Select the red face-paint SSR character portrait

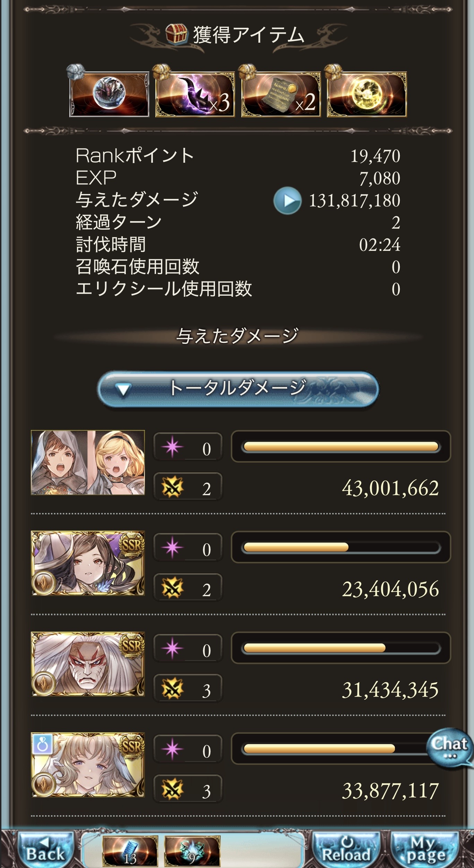coord(88,664)
